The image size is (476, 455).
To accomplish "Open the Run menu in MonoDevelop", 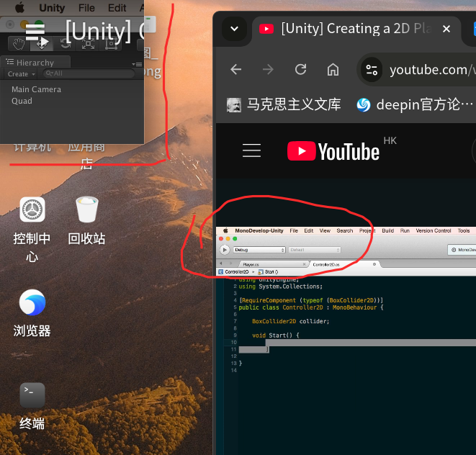I will [405, 230].
